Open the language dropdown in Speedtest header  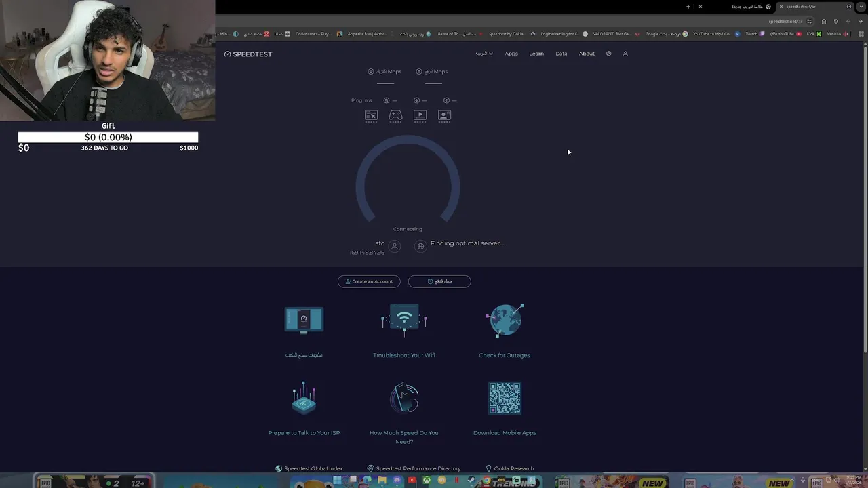(x=484, y=54)
